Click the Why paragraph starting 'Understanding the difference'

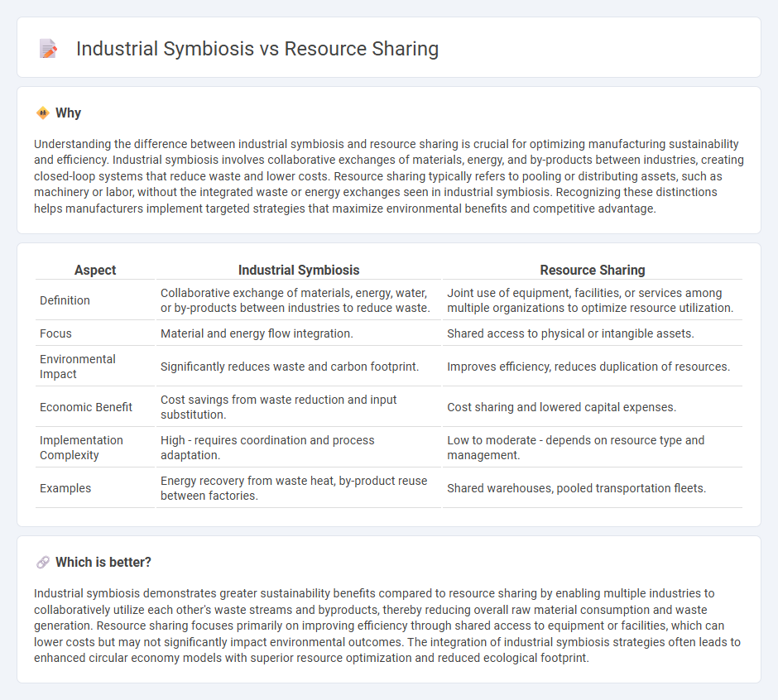(x=389, y=176)
